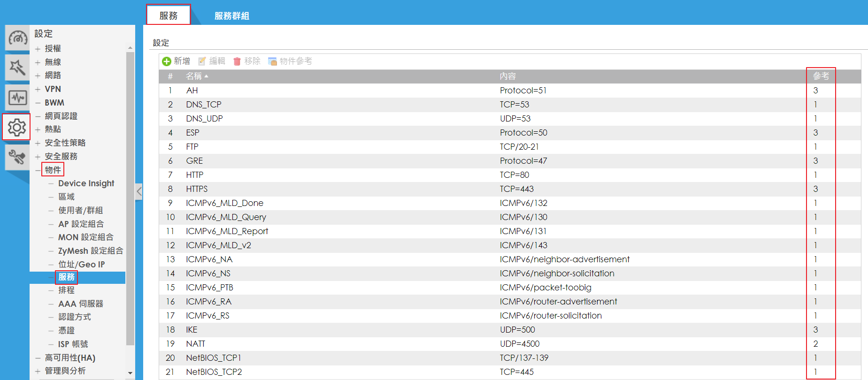This screenshot has height=380, width=868.
Task: Switch to the 服務 tab
Action: pos(169,15)
